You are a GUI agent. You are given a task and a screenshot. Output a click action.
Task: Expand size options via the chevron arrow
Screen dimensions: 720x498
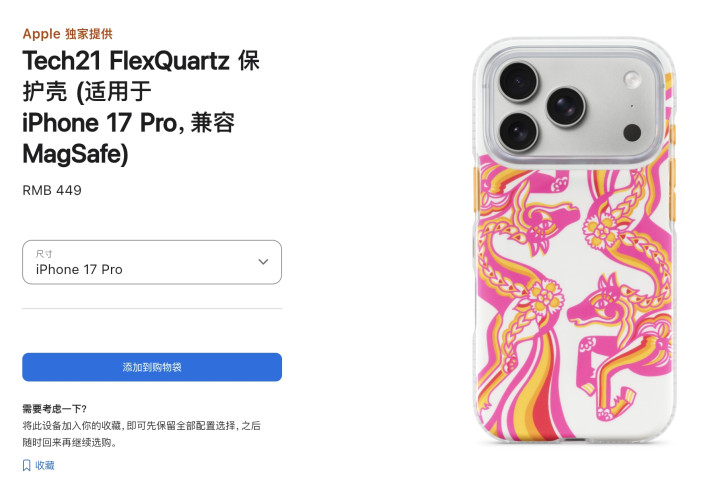click(263, 262)
